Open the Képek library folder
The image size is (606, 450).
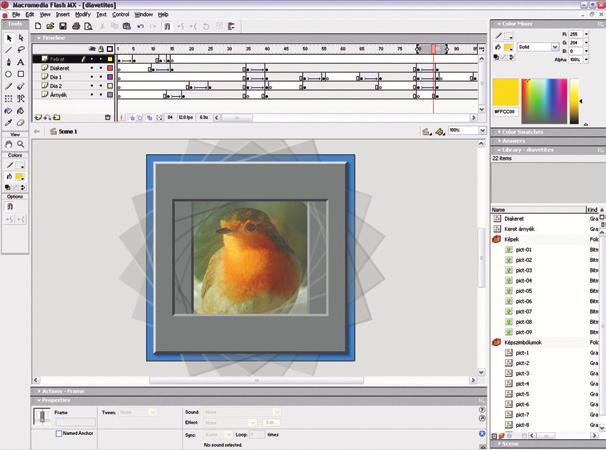pos(511,239)
